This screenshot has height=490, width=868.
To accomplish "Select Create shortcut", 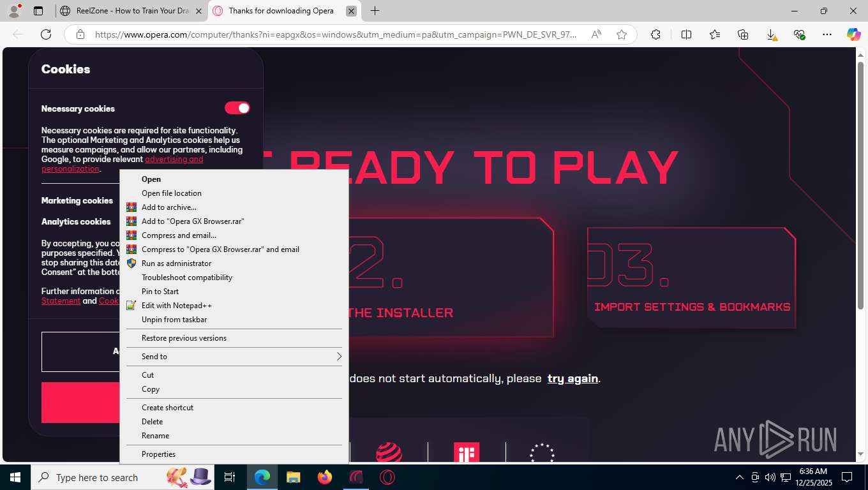I will point(234,408).
